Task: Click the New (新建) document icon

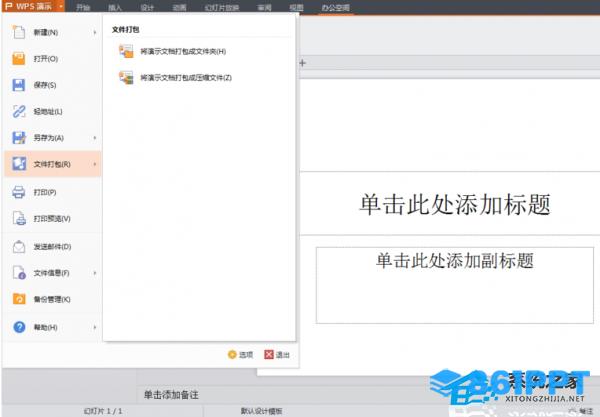Action: pyautogui.click(x=19, y=32)
